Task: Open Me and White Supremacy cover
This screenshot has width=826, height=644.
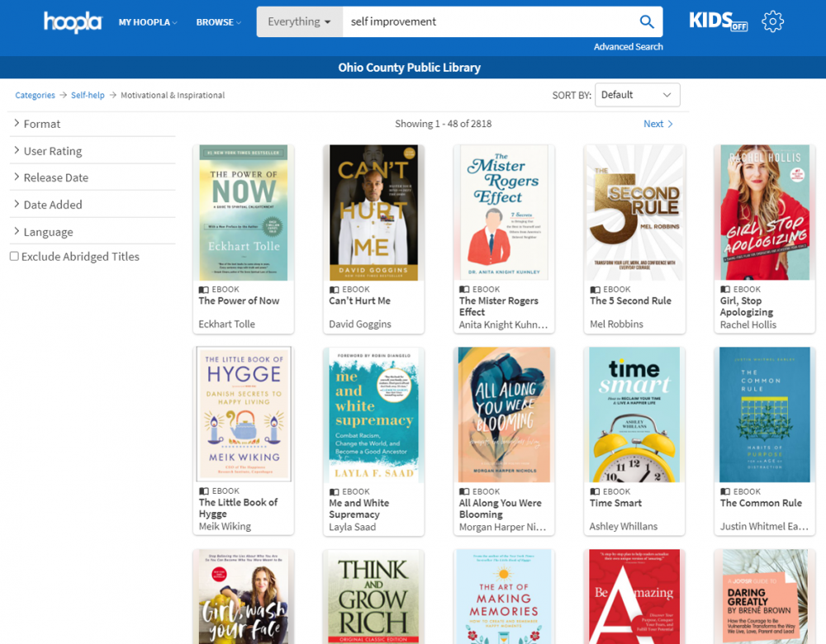Action: [x=373, y=414]
